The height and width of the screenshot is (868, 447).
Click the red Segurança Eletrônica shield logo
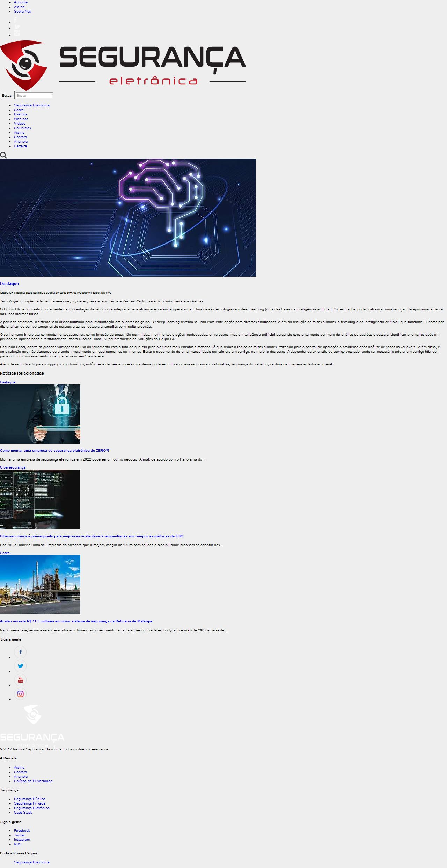tap(23, 65)
